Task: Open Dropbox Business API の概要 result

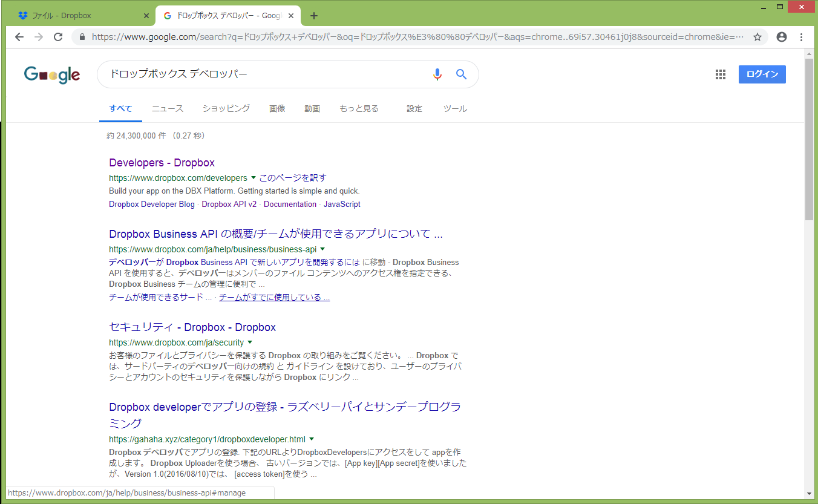Action: tap(276, 234)
